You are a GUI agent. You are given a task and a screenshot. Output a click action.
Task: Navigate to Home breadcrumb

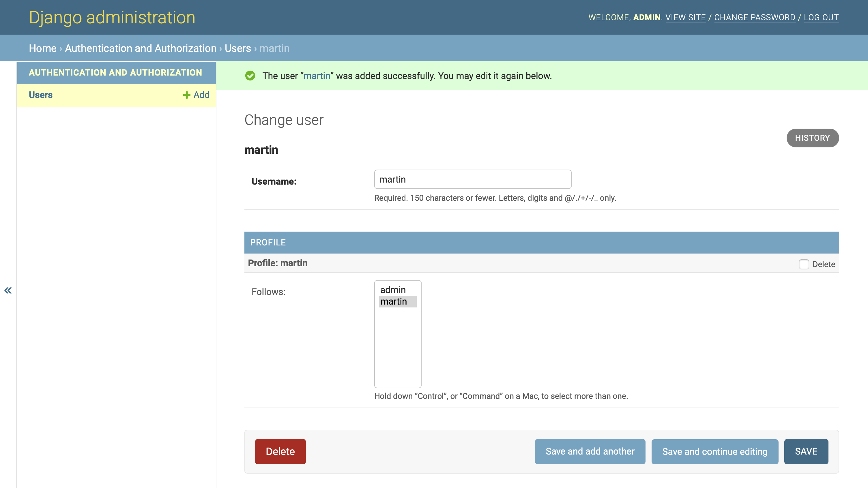[x=43, y=48]
